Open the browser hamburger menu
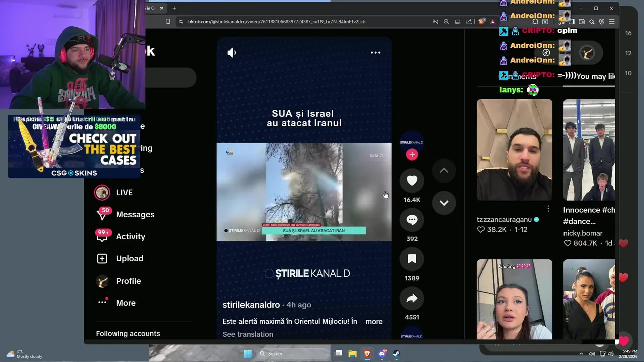The width and height of the screenshot is (644, 362). click(612, 22)
